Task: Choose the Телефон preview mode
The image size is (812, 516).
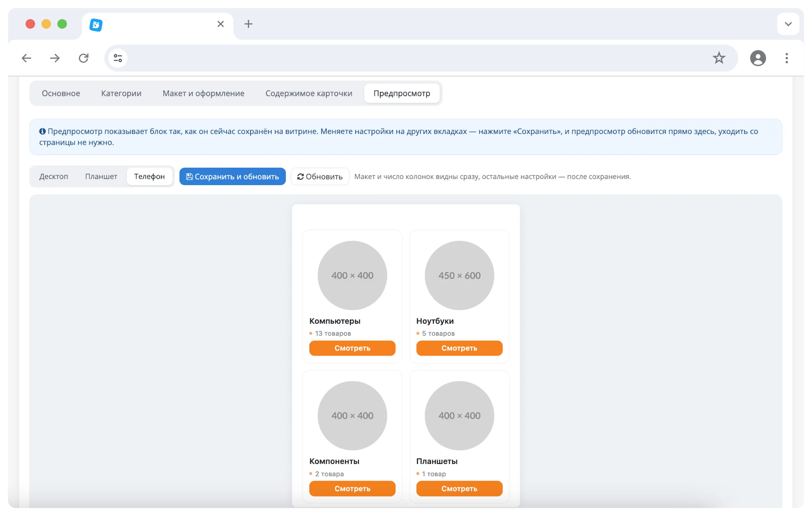Action: 149,177
